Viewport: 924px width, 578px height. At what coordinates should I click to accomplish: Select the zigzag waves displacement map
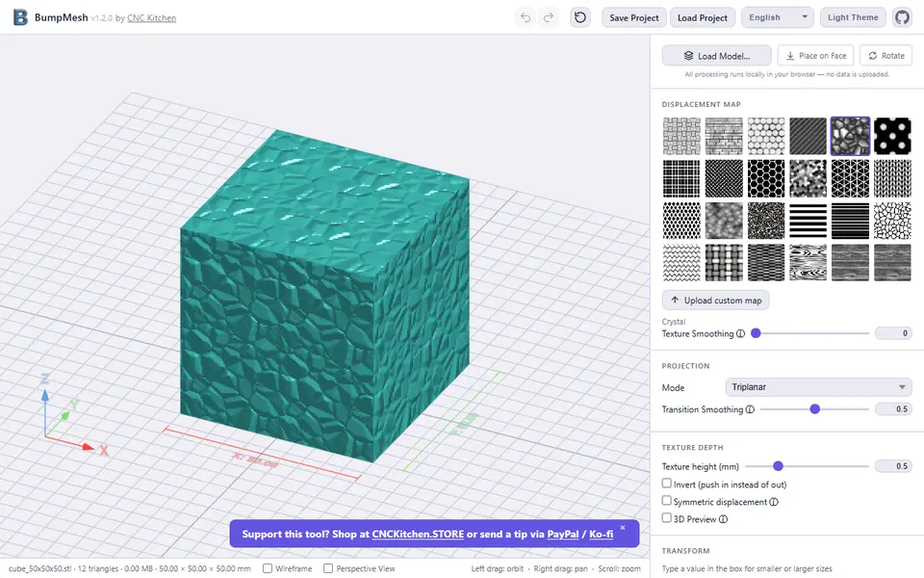pyautogui.click(x=681, y=262)
